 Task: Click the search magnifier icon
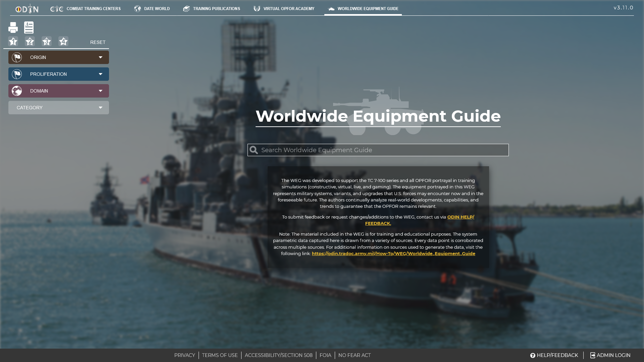(x=254, y=150)
